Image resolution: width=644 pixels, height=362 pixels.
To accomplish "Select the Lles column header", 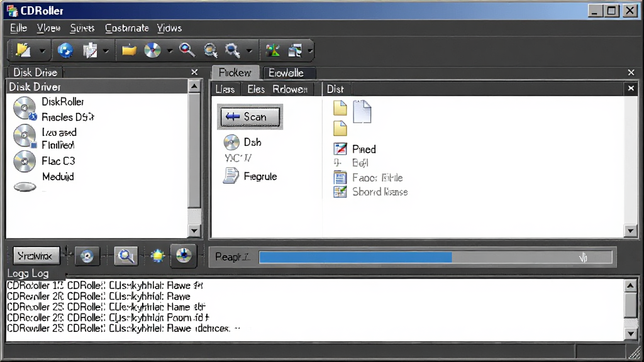I will pos(225,89).
